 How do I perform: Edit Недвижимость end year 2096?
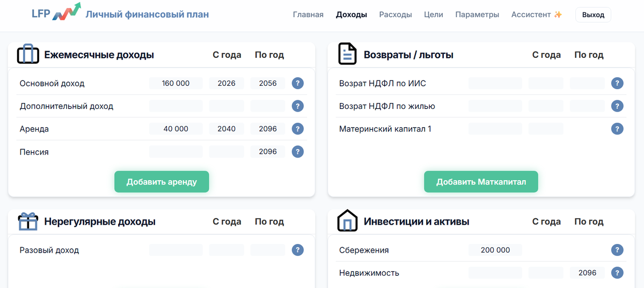point(587,273)
